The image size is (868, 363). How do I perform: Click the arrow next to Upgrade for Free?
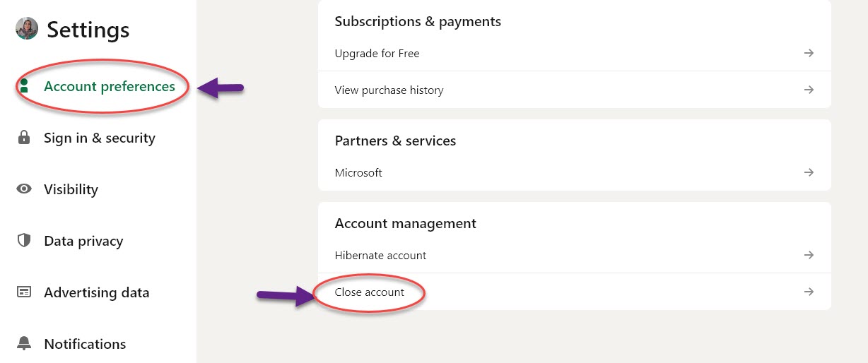[x=809, y=53]
